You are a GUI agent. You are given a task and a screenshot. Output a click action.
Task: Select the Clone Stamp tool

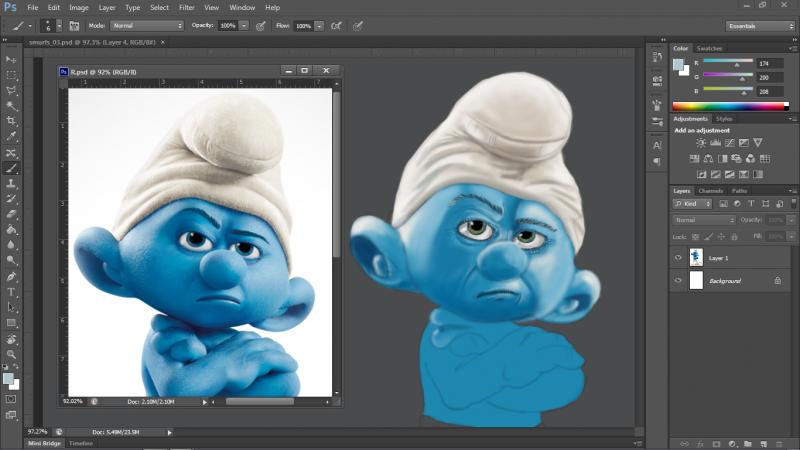(x=11, y=183)
